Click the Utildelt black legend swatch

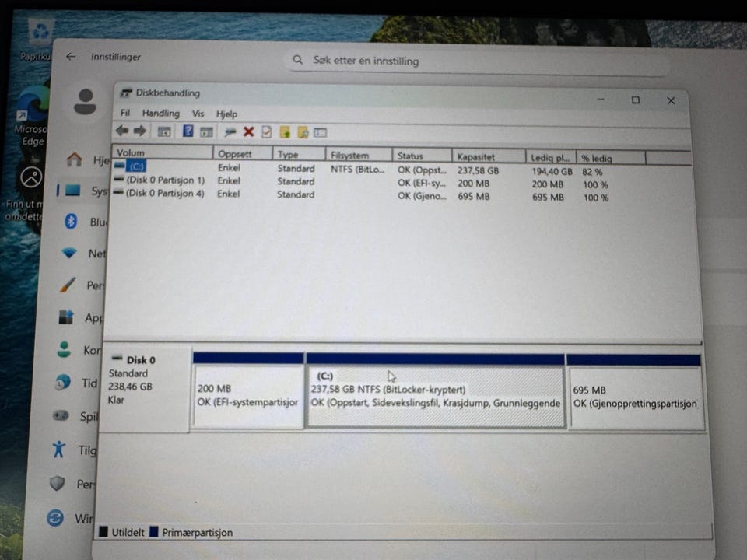click(x=103, y=531)
